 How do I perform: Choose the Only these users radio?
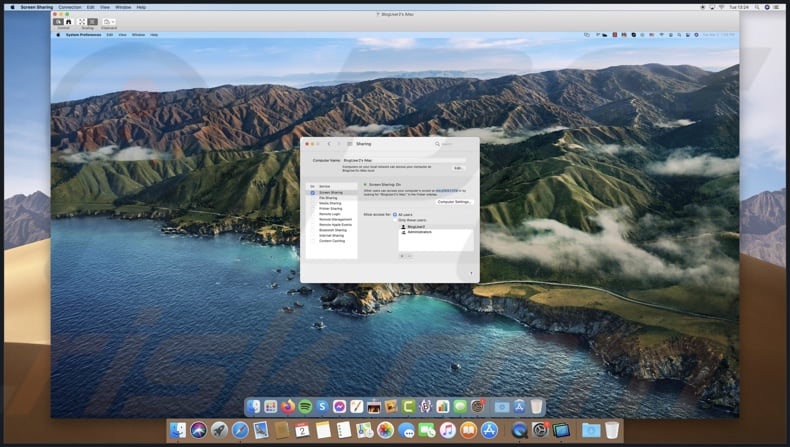point(394,220)
